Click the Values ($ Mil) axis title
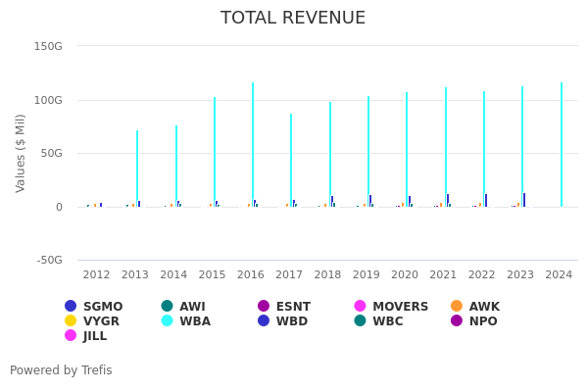 [21, 152]
